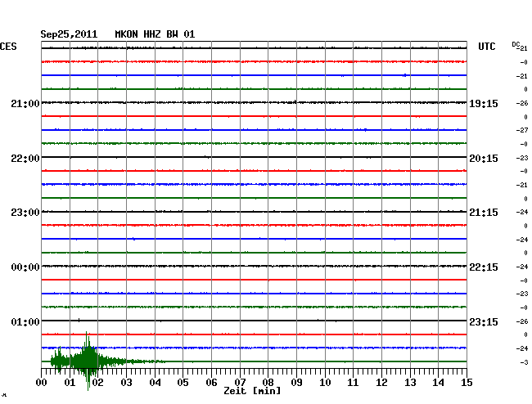Click minute marker 03 on time axis
Image resolution: width=532 pixels, height=404 pixels.
click(126, 383)
